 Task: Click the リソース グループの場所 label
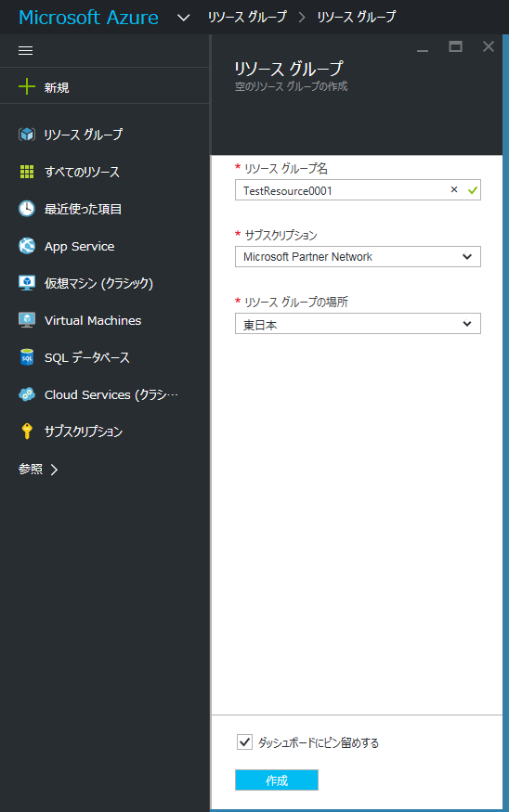coord(296,302)
